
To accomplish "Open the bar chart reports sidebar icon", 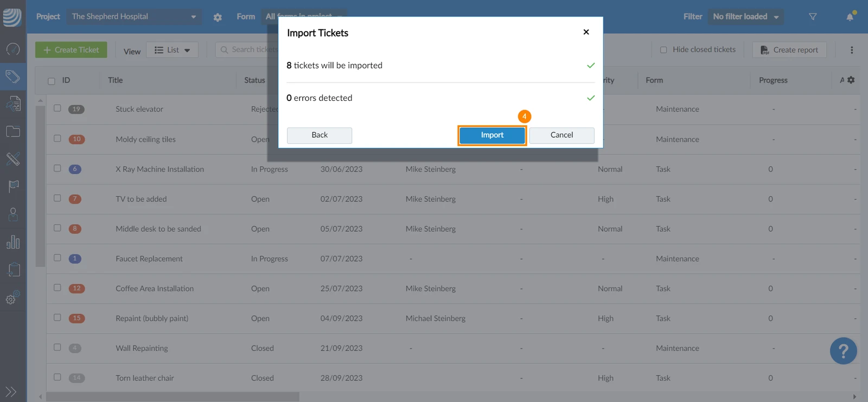I will pos(13,242).
